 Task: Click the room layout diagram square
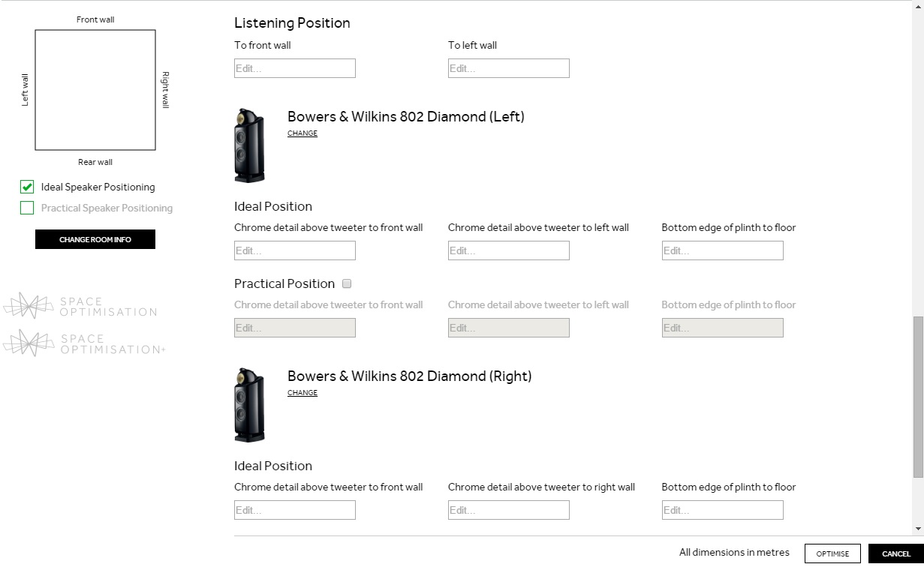pyautogui.click(x=95, y=90)
